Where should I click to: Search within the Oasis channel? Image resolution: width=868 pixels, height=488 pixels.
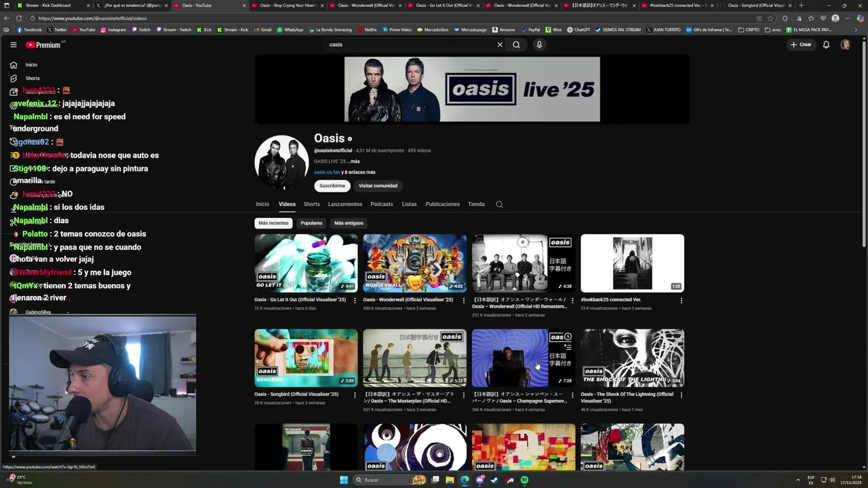click(x=499, y=204)
